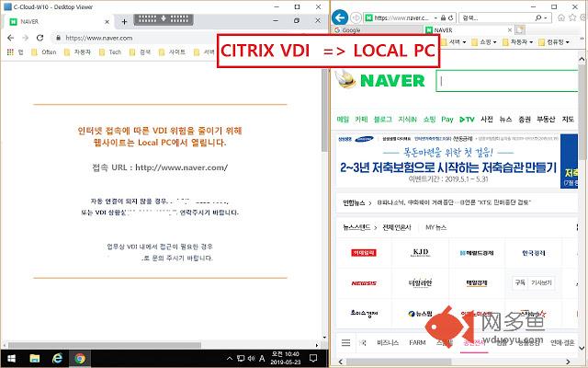Select the NAVER tab in Chrome
588x368 pixels.
tap(59, 22)
